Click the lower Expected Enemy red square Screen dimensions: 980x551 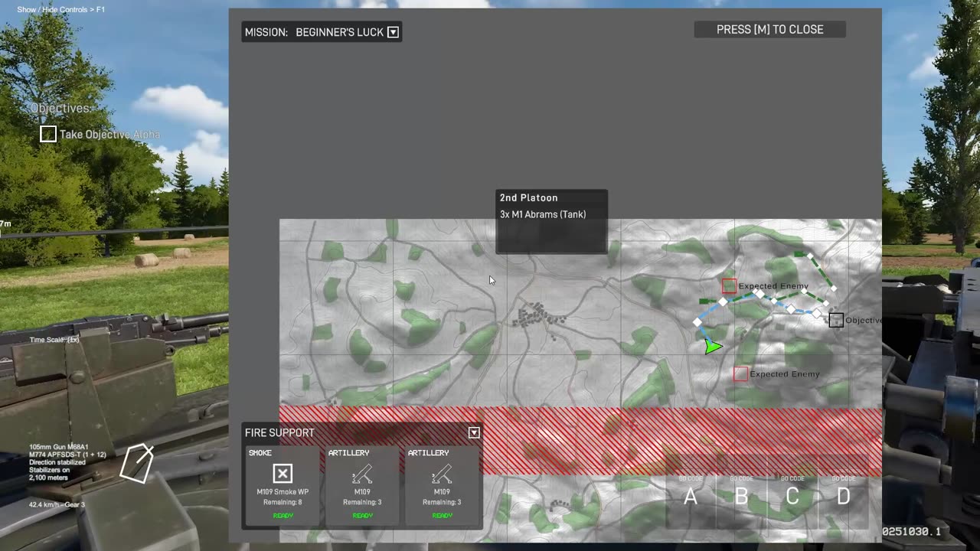pyautogui.click(x=740, y=374)
